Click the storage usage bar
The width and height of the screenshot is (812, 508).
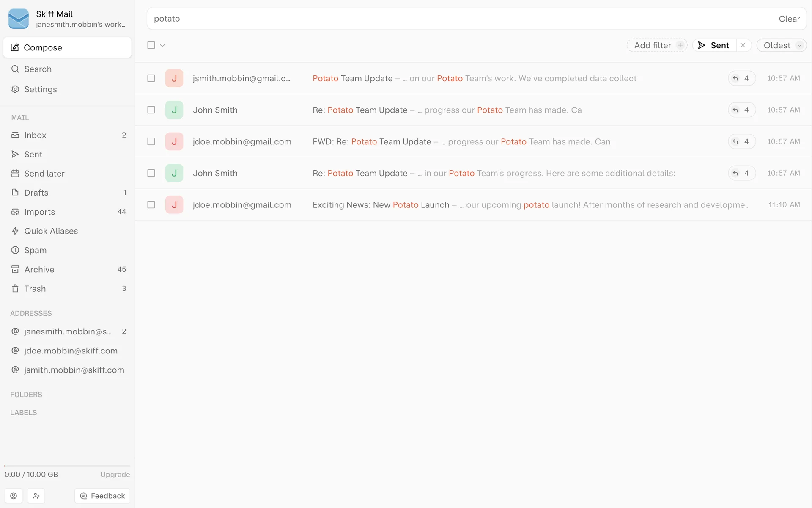(67, 466)
